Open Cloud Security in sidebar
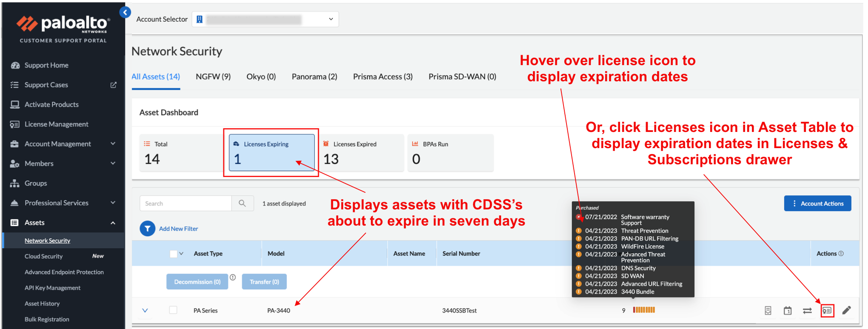Viewport: 868px width, 329px height. 43,256
